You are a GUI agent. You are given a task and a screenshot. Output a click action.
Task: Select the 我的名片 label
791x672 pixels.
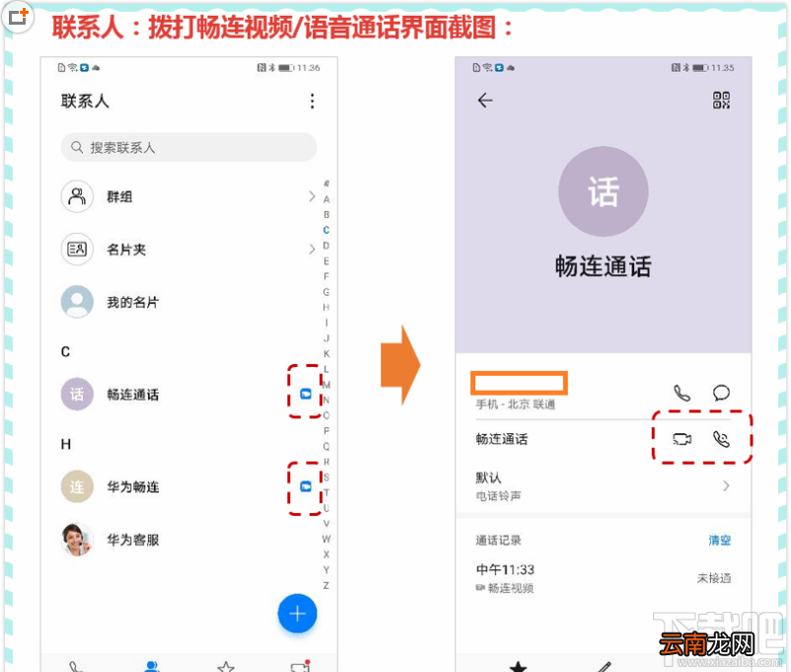click(x=133, y=302)
